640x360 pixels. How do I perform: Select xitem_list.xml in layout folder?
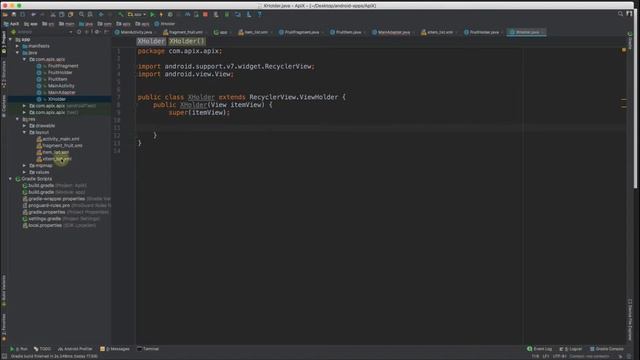tap(57, 159)
